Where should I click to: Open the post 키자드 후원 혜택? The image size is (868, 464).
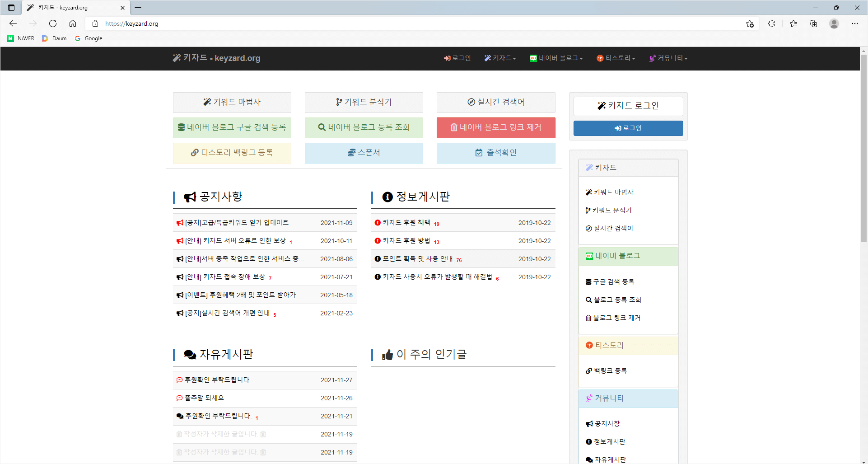(406, 223)
